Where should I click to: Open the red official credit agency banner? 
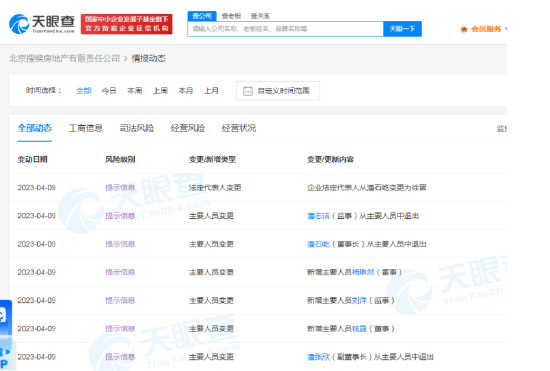[x=126, y=24]
